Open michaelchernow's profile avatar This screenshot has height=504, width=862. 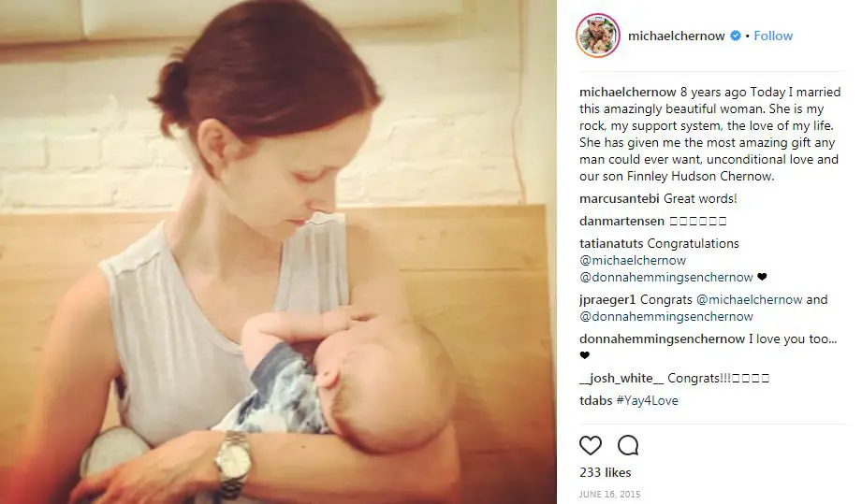[x=598, y=36]
